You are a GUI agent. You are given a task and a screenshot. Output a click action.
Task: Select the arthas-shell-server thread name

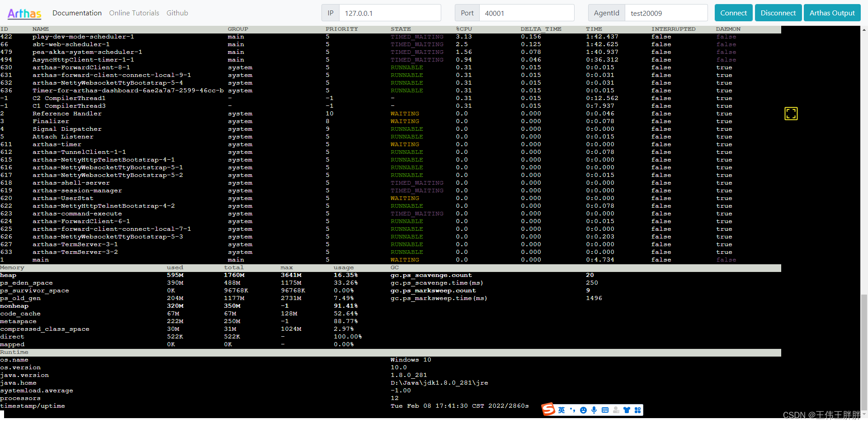point(71,183)
